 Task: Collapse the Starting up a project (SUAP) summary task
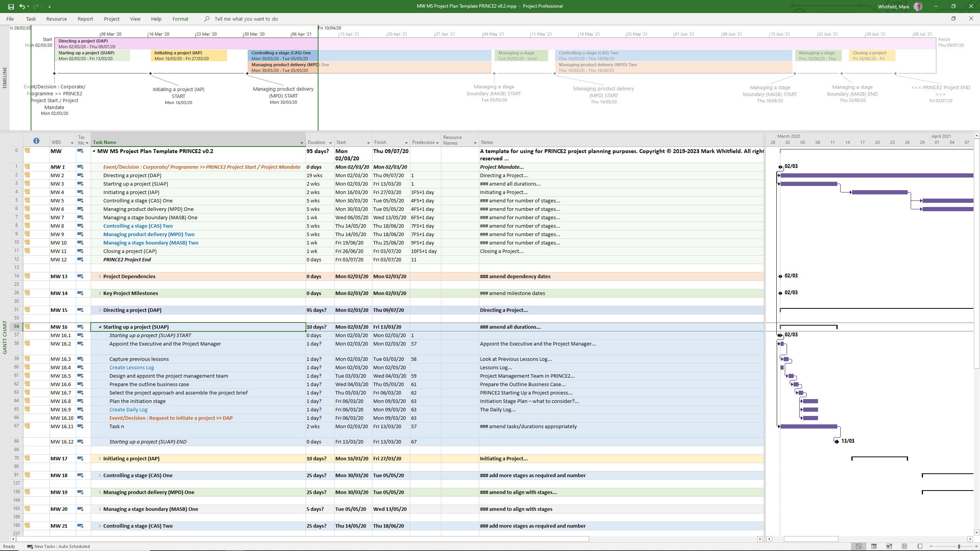[100, 327]
